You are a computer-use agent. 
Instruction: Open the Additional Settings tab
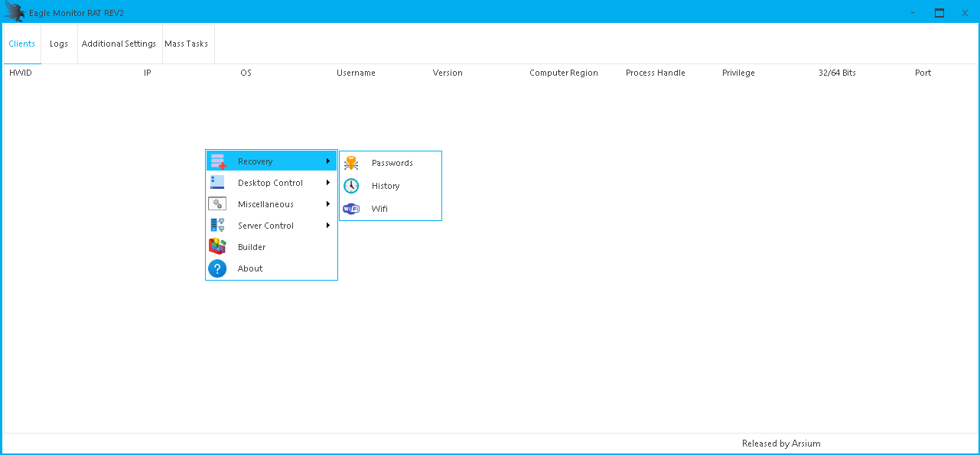pos(119,44)
